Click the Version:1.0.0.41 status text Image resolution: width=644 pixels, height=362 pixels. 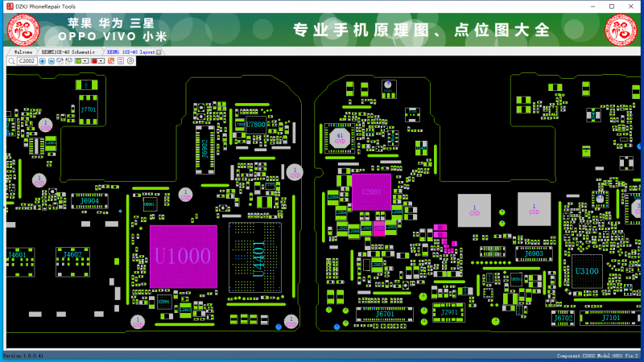click(23, 356)
